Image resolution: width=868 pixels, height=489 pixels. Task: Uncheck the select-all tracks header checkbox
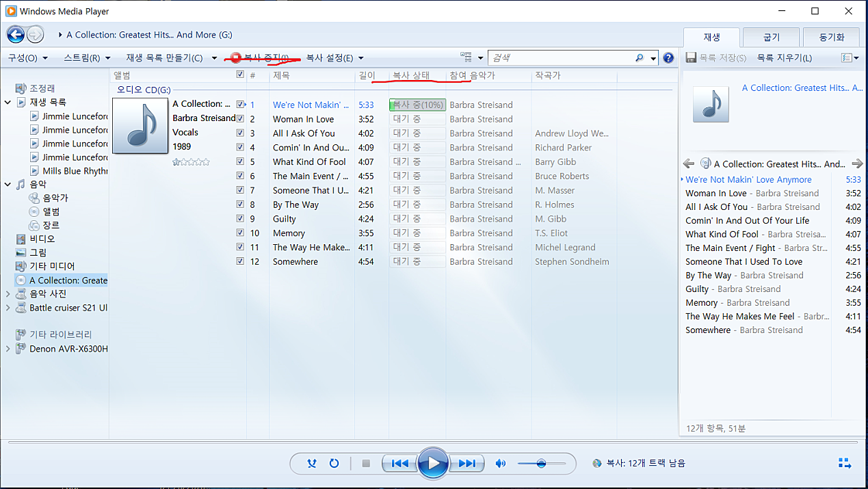tap(240, 75)
